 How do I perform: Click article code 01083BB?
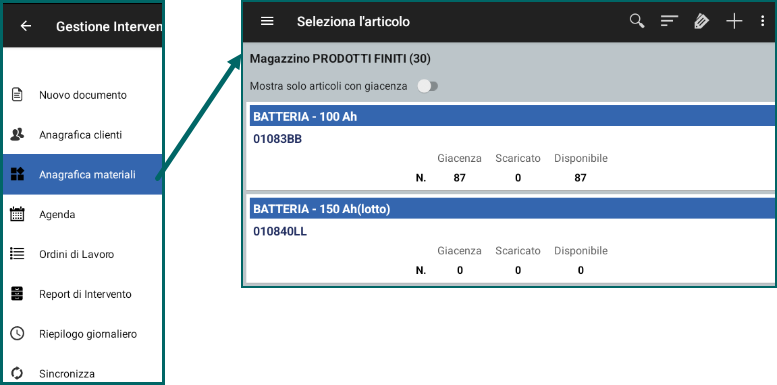(278, 139)
